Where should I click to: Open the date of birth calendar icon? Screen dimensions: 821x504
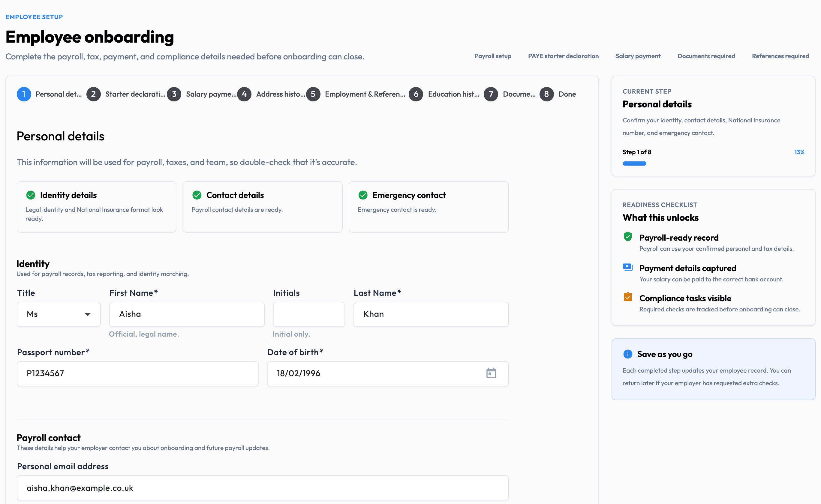(491, 373)
